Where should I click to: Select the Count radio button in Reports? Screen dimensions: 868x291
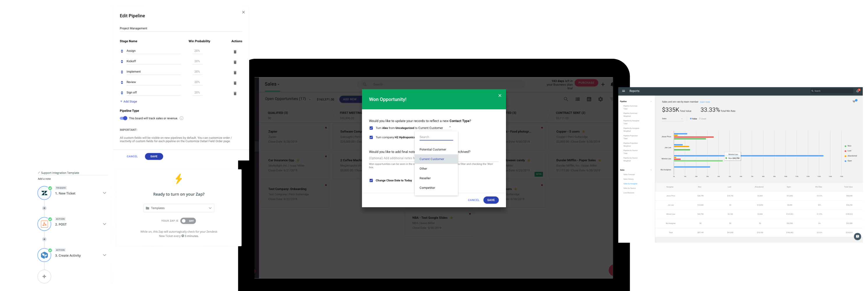coord(700,118)
